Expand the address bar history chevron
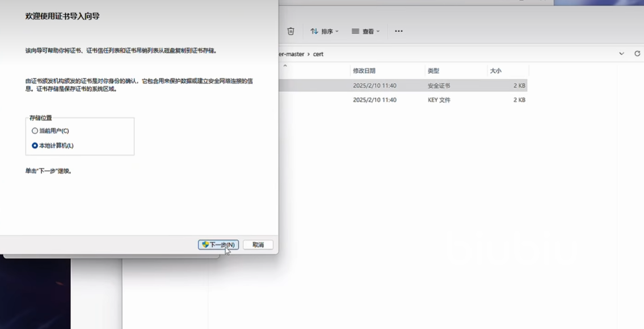The height and width of the screenshot is (329, 644). [621, 53]
